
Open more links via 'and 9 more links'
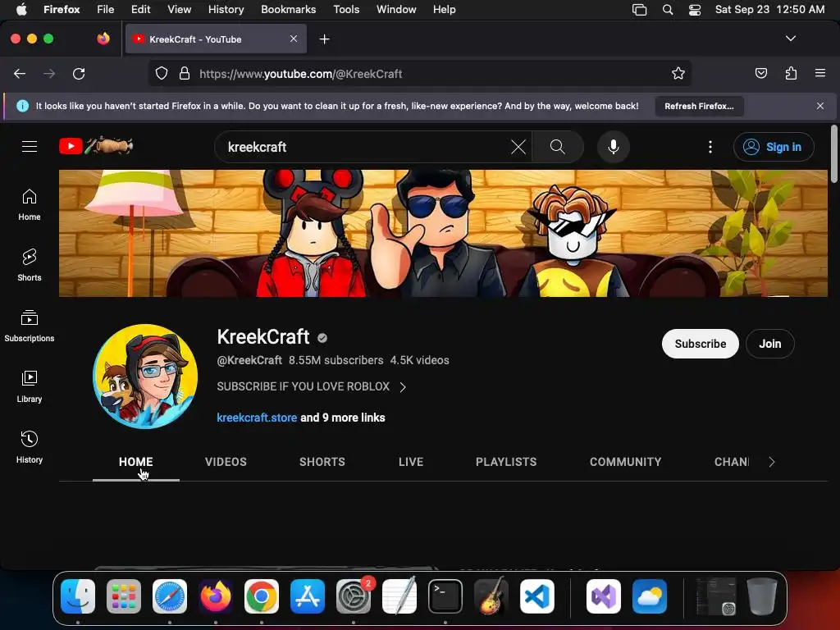click(x=343, y=418)
